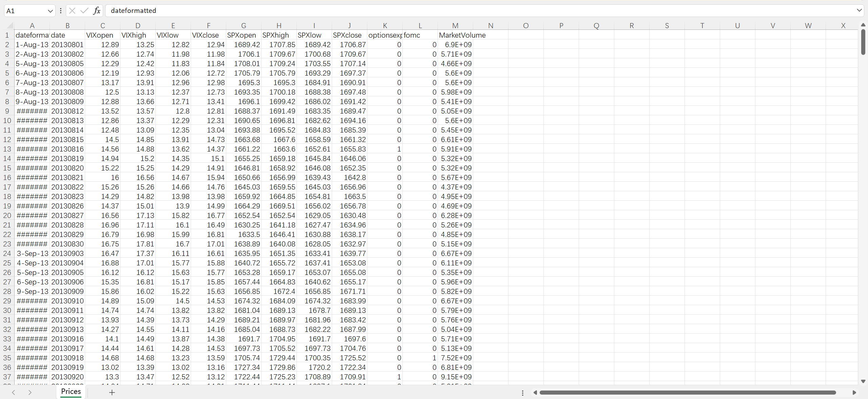
Task: Click the horizontal scrollbar thumb
Action: (687, 393)
